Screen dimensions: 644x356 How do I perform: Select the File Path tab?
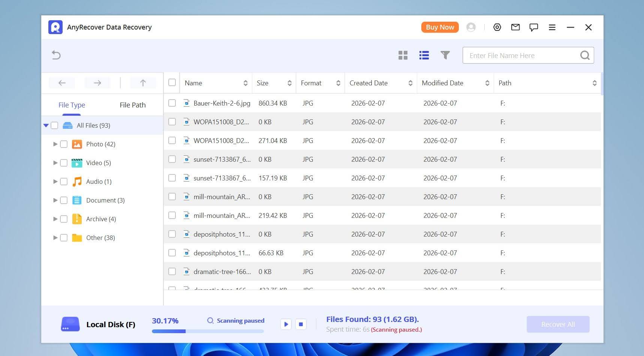[x=133, y=105]
